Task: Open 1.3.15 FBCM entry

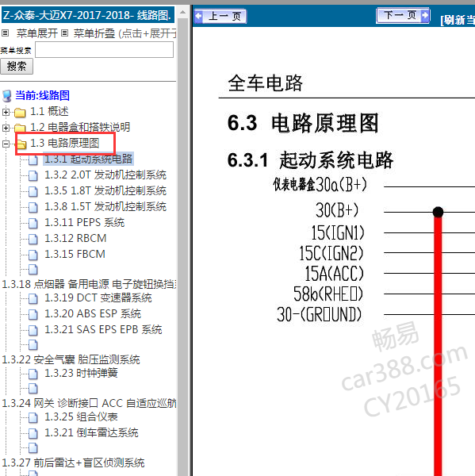Action: coord(75,254)
